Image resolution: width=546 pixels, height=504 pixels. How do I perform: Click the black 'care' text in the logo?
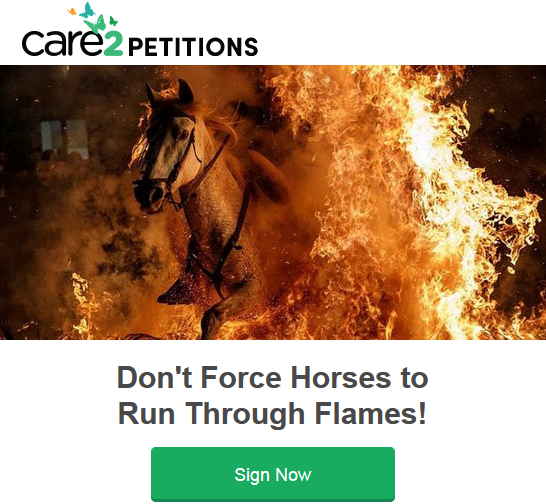coord(63,43)
